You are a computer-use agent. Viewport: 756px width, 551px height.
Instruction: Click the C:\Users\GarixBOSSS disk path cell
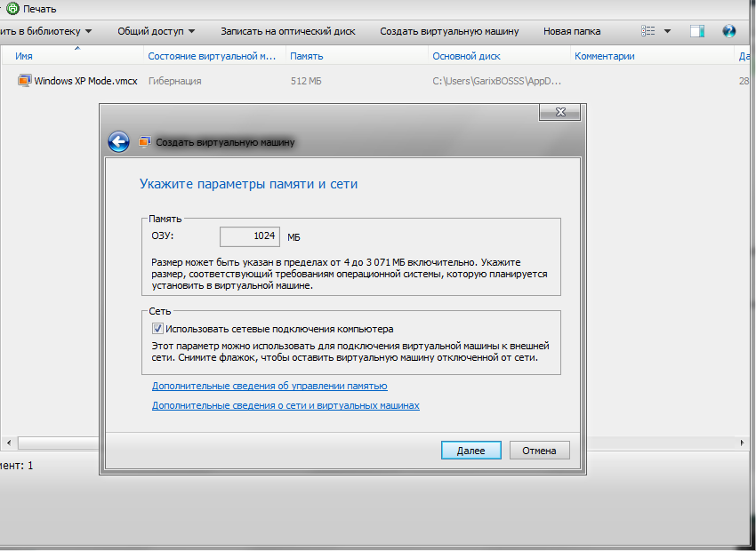click(496, 81)
